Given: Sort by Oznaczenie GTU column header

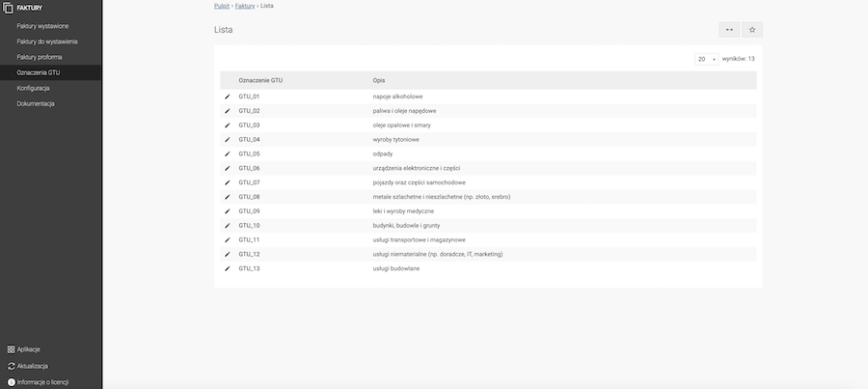Looking at the screenshot, I should click(x=260, y=80).
